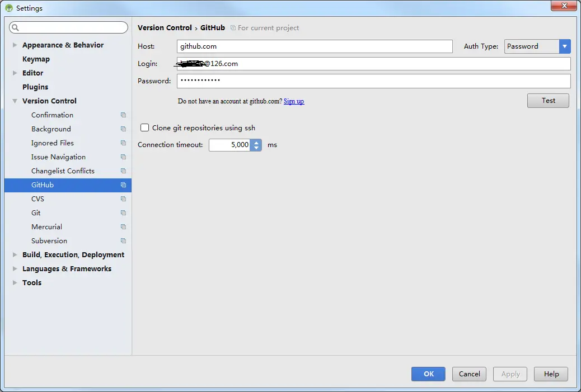The image size is (581, 392).
Task: Click Android Studio icon in title bar
Action: point(9,8)
